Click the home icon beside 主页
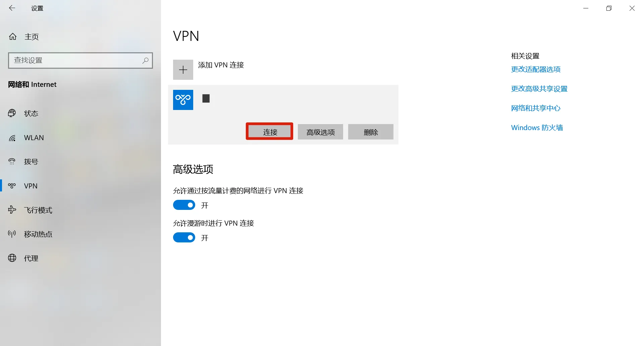Viewport: 644px width, 346px height. tap(13, 37)
